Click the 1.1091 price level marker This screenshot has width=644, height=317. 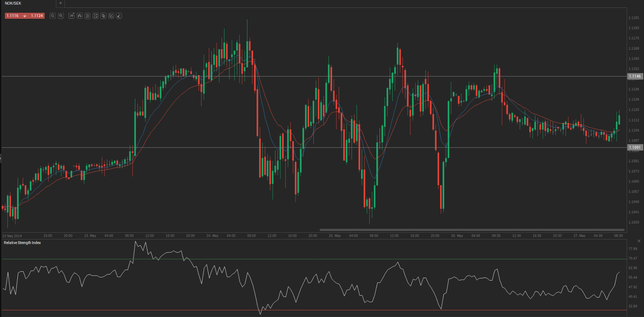[635, 147]
